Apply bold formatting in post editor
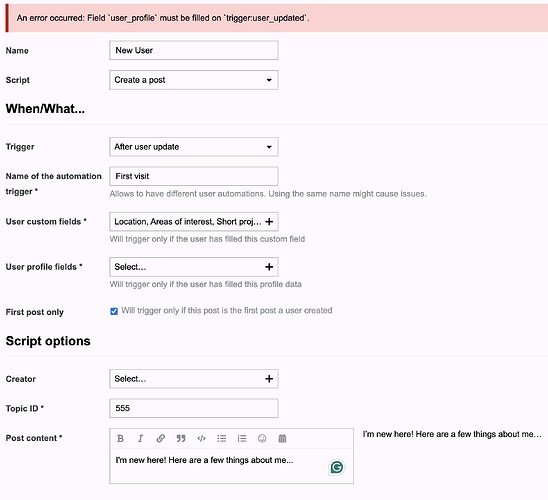 pyautogui.click(x=120, y=438)
